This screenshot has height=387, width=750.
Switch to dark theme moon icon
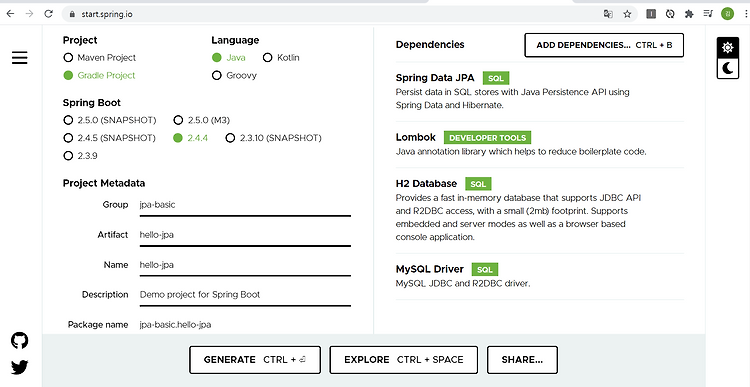pos(728,68)
